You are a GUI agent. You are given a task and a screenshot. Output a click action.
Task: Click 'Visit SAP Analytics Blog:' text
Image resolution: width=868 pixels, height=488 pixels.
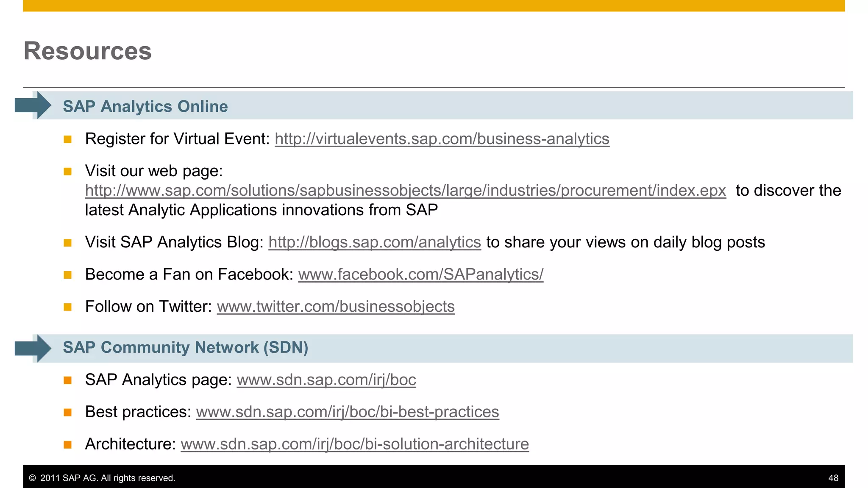click(x=174, y=242)
